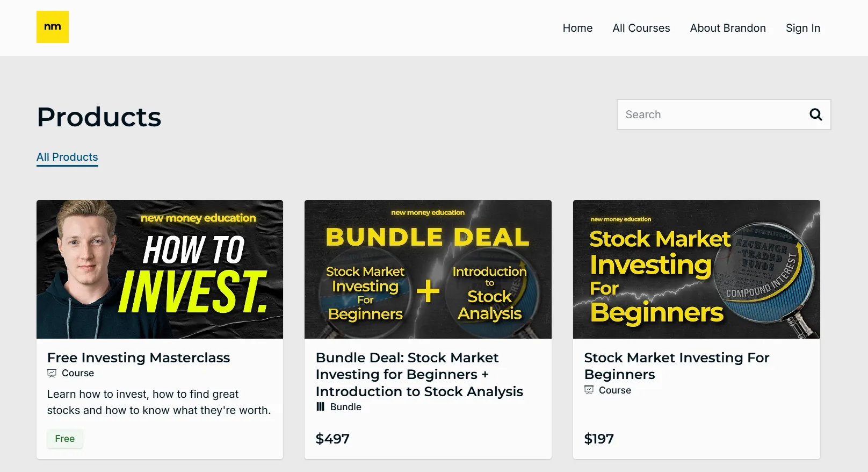Click the $497 bundle price
The height and width of the screenshot is (472, 868).
332,439
